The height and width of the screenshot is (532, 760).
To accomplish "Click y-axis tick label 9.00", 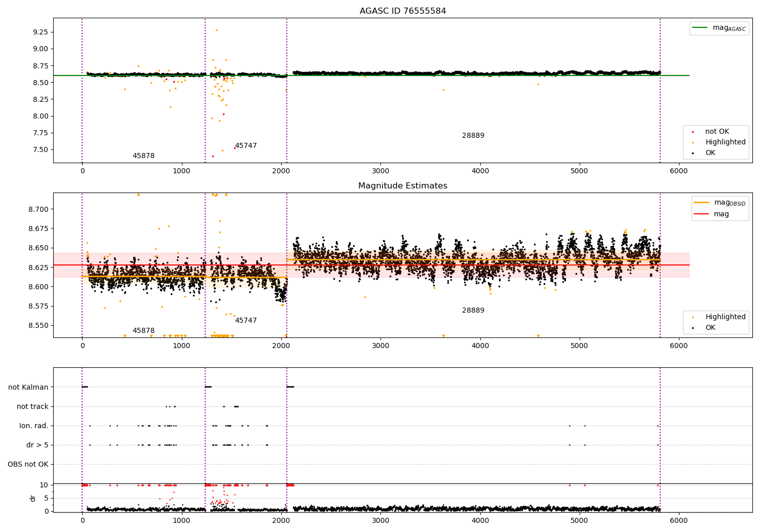I will 40,49.
